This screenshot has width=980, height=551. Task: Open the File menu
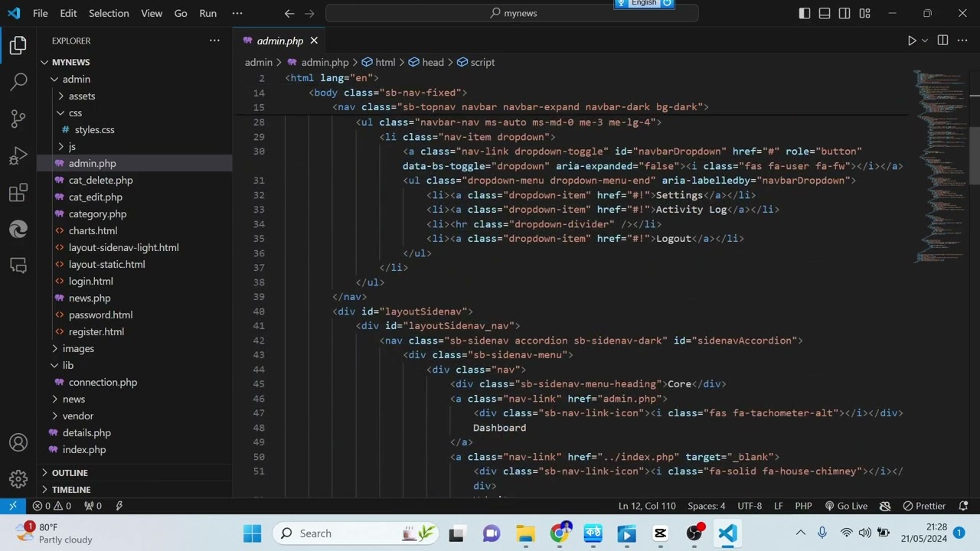(x=41, y=13)
